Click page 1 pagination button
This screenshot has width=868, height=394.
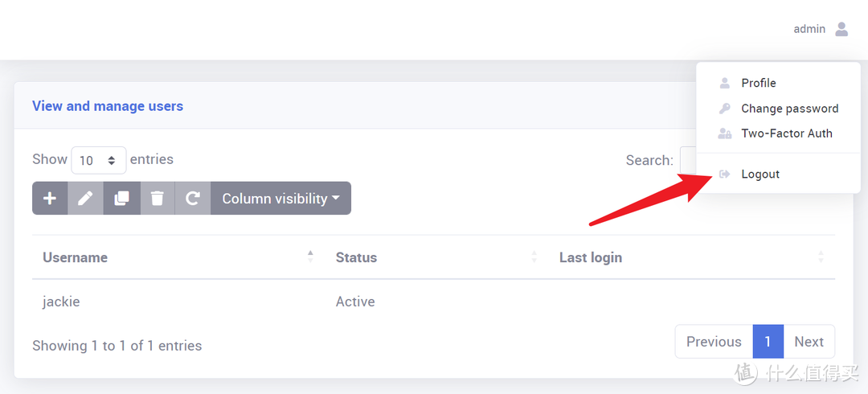pyautogui.click(x=768, y=342)
